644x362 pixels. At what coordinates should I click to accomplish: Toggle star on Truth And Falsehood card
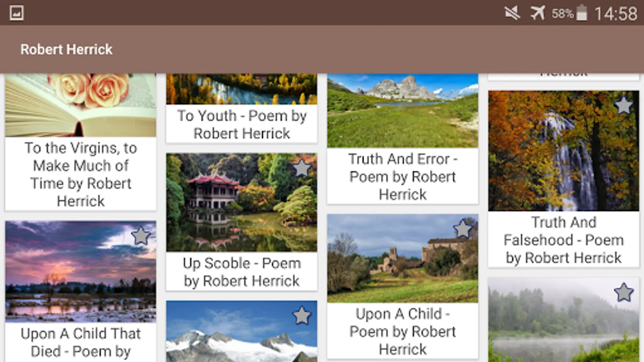pos(623,105)
